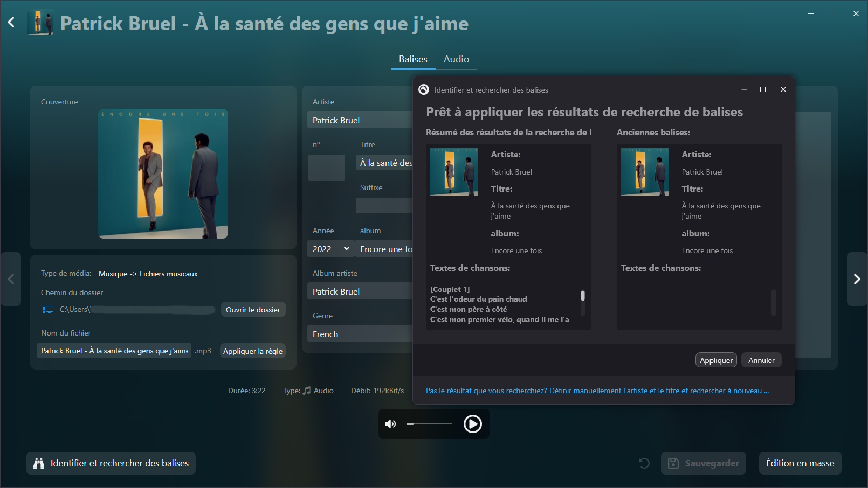The image size is (868, 488).
Task: Click Ouvrir le dossier button
Action: pyautogui.click(x=253, y=310)
